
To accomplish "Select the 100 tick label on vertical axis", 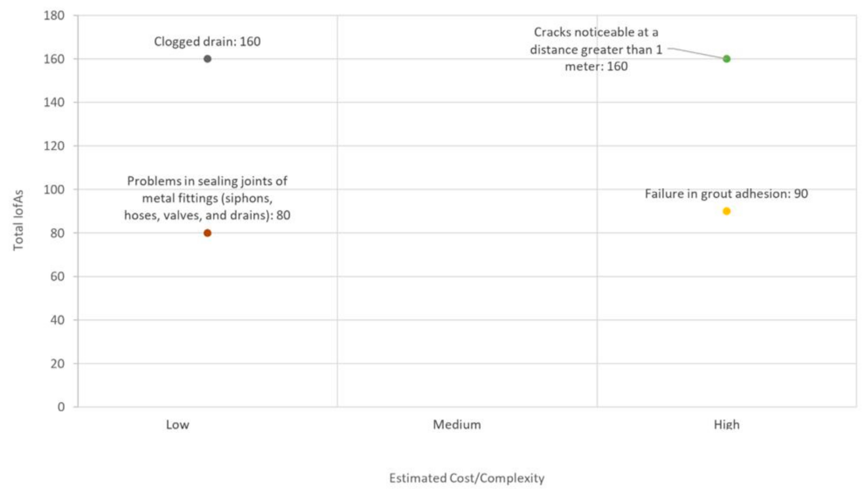I will [x=54, y=189].
